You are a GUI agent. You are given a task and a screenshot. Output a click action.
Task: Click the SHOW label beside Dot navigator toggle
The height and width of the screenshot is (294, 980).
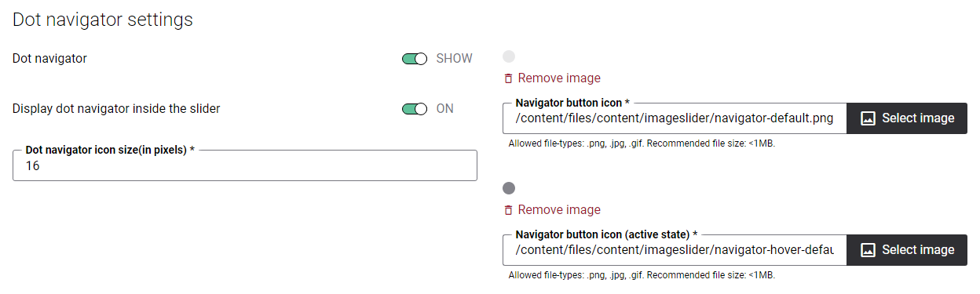tap(455, 59)
